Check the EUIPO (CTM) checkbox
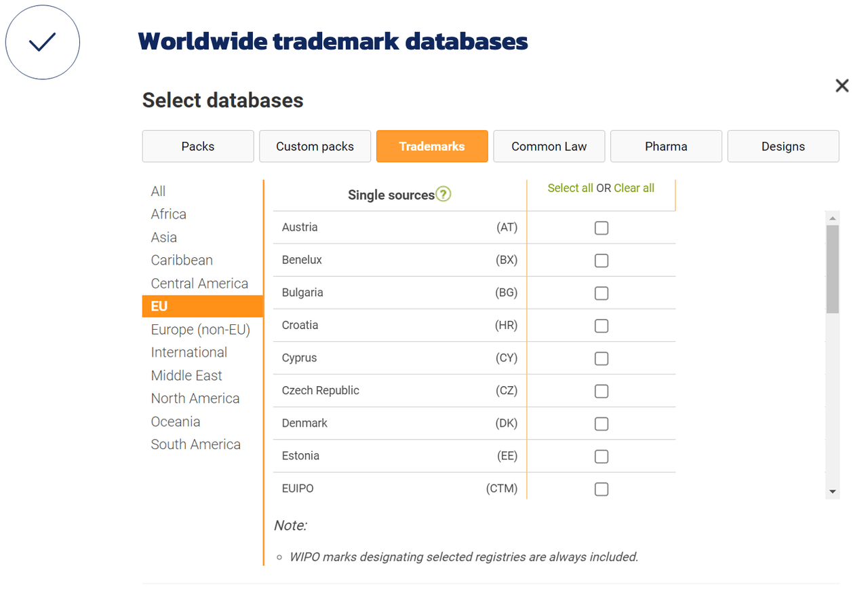868x591 pixels. tap(601, 489)
